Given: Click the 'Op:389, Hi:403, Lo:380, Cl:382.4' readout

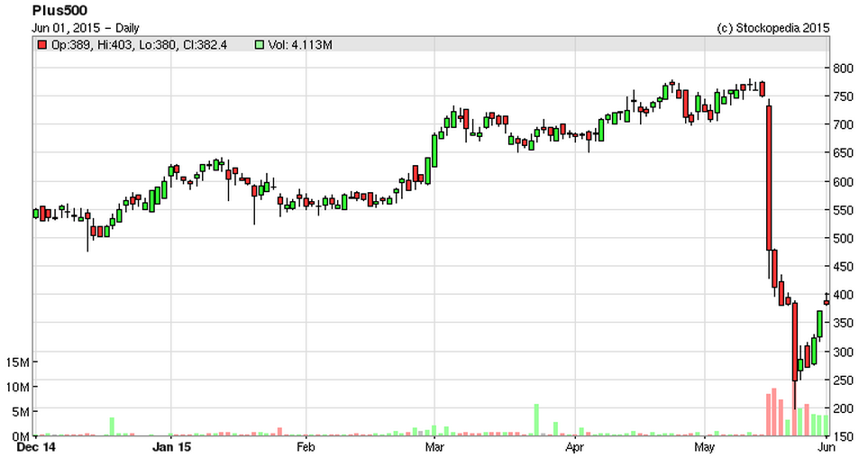Looking at the screenshot, I should click(139, 45).
